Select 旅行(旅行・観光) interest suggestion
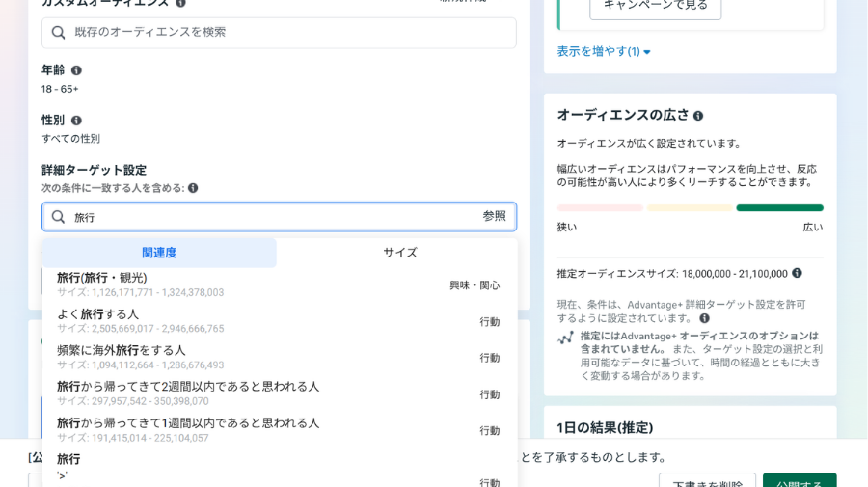Screen dimensions: 868x487 click(280, 285)
